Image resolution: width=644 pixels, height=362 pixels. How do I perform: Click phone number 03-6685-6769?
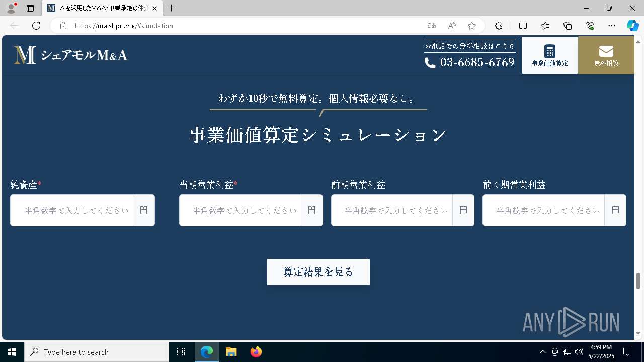tap(469, 62)
